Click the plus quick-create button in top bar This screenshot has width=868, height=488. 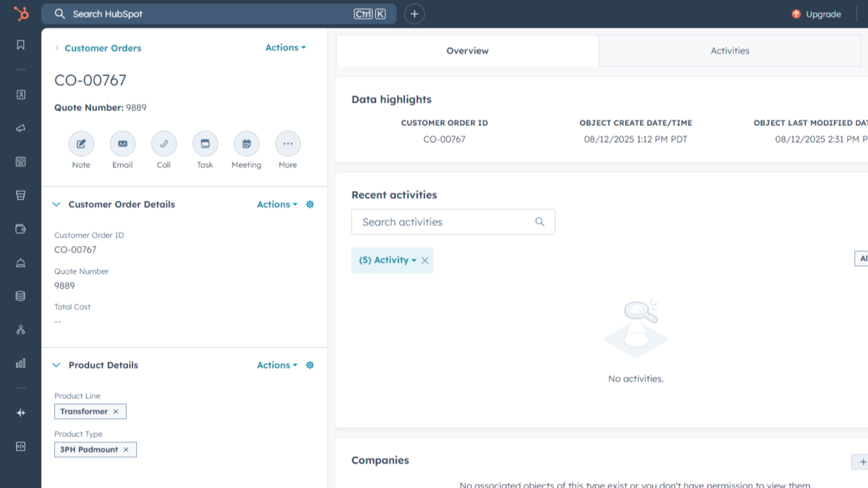(414, 14)
